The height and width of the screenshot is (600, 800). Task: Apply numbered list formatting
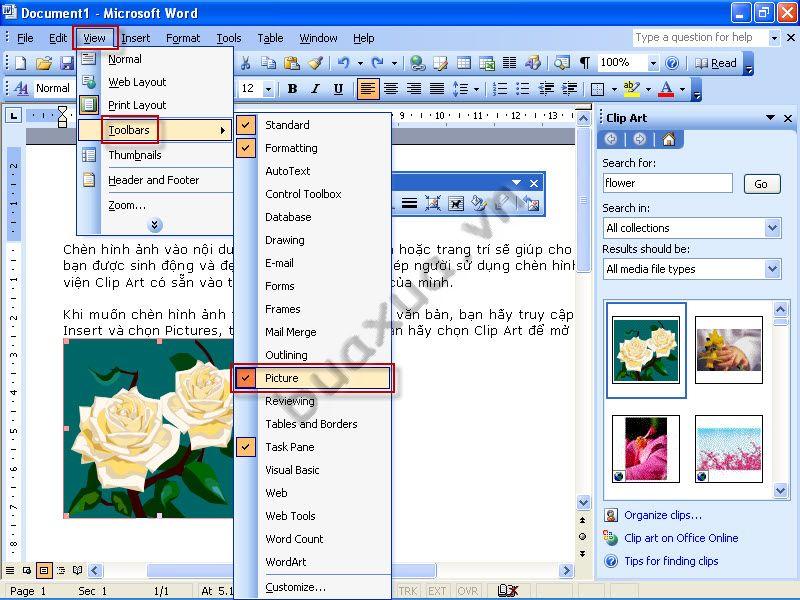pos(499,89)
